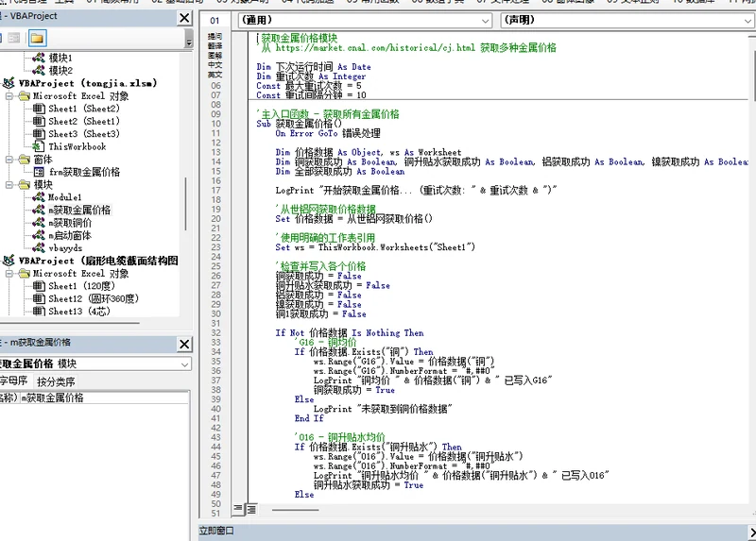This screenshot has height=541, width=756.
Task: Select vbayyds module
Action: 58,247
